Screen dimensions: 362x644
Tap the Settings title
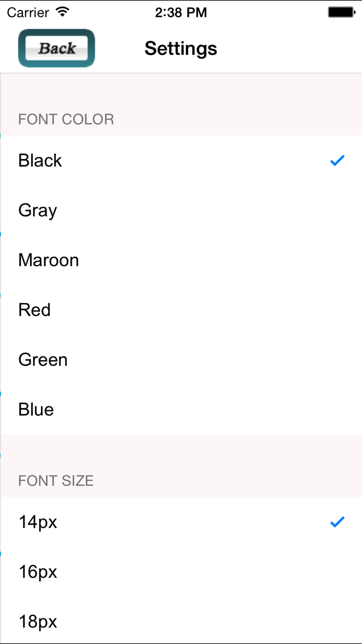coord(181,49)
